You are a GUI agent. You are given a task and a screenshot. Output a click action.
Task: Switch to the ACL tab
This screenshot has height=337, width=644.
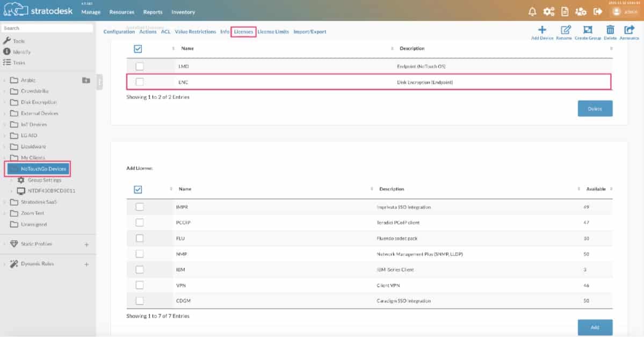click(165, 32)
